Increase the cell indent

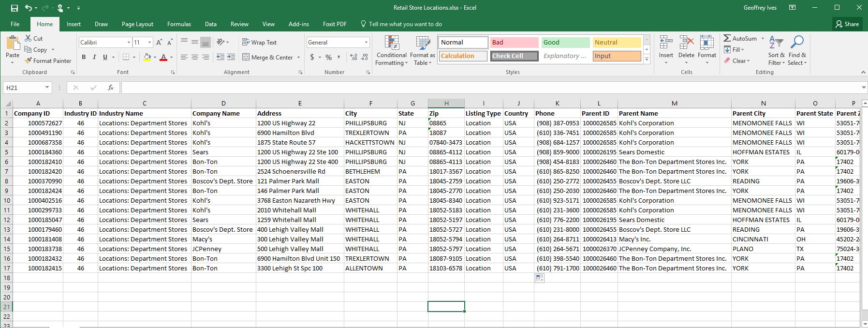tap(232, 57)
